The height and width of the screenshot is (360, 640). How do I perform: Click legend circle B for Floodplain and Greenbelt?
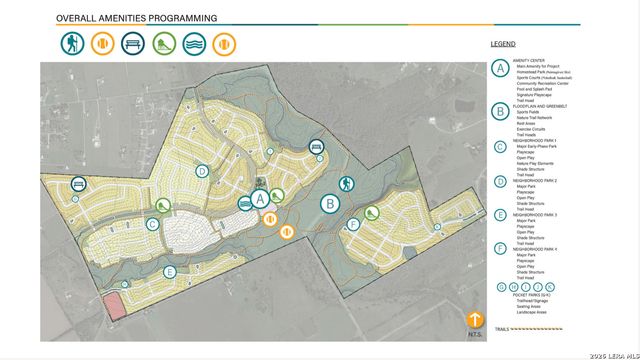coord(500,111)
